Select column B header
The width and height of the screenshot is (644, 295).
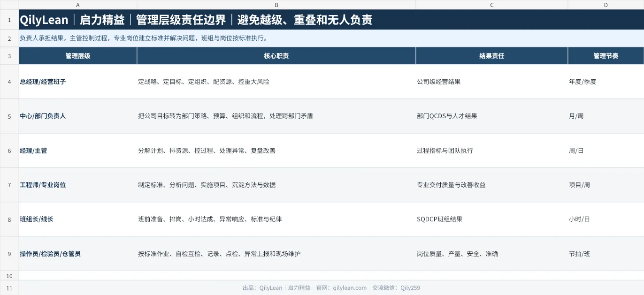276,5
